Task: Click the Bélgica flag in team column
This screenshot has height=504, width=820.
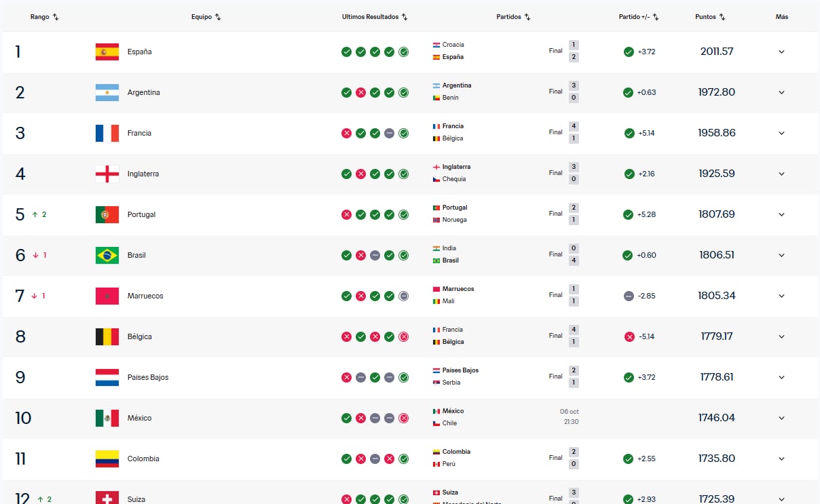Action: coord(107,336)
